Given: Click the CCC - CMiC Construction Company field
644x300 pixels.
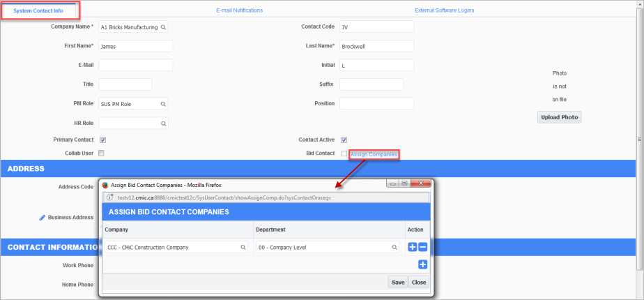Looking at the screenshot, I should pyautogui.click(x=176, y=248).
